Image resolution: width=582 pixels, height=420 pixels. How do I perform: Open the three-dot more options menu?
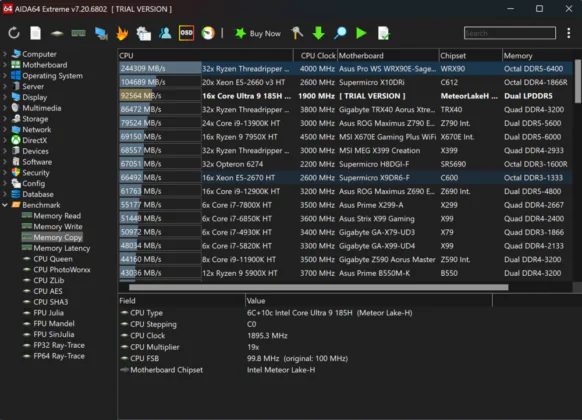(569, 33)
